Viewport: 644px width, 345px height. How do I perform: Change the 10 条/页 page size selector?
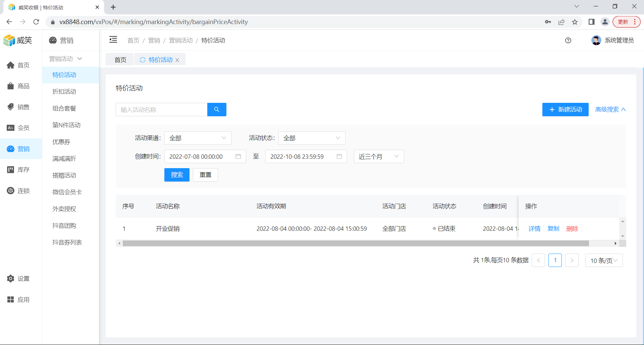click(x=603, y=260)
